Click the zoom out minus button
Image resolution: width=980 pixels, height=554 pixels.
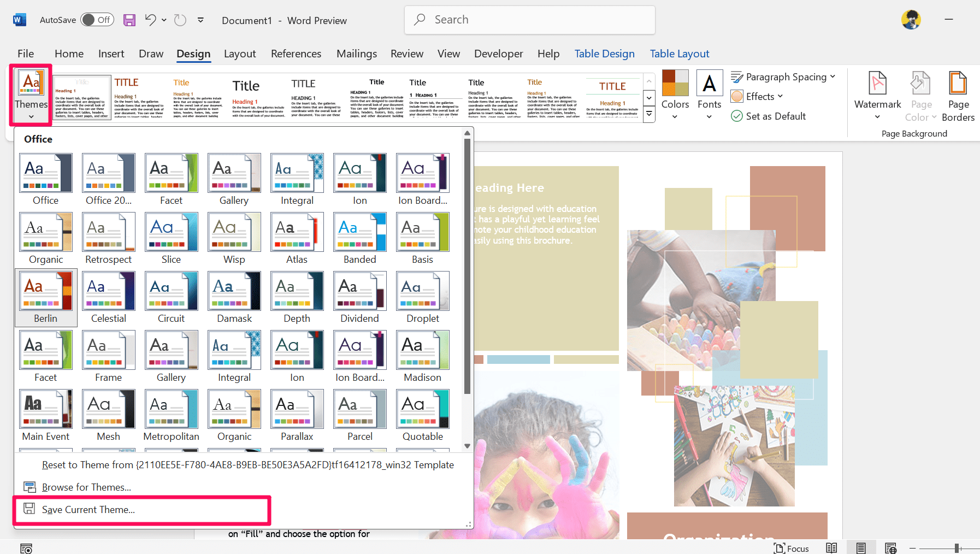[912, 548]
